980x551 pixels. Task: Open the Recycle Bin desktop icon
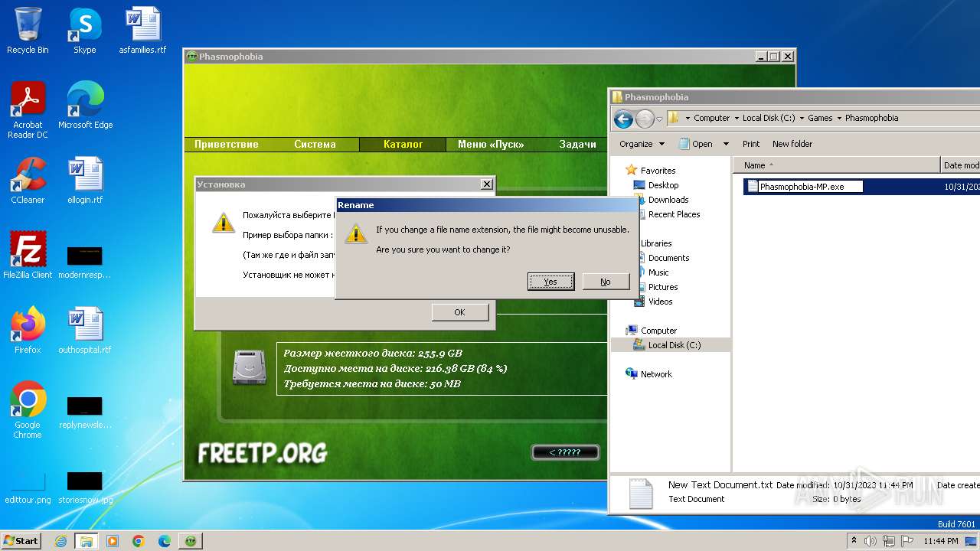(x=28, y=31)
